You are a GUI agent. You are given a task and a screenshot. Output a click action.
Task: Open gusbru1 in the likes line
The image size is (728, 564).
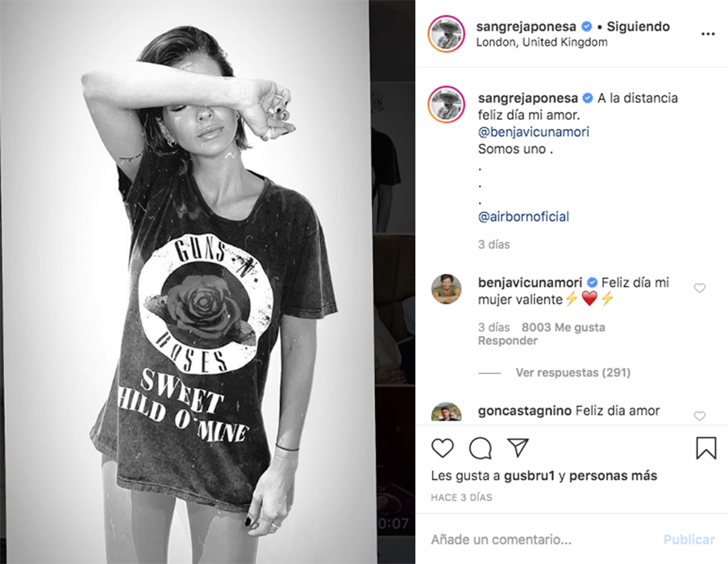530,476
